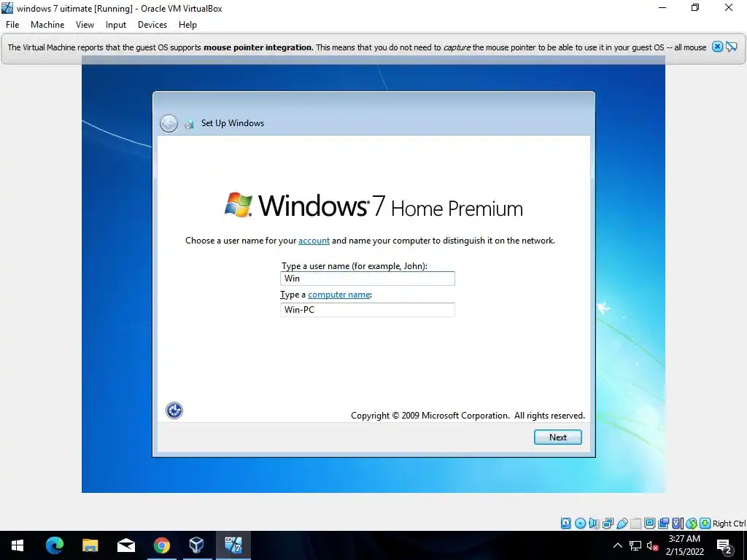
Task: Click the mouse integration status icon
Action: coord(692,524)
